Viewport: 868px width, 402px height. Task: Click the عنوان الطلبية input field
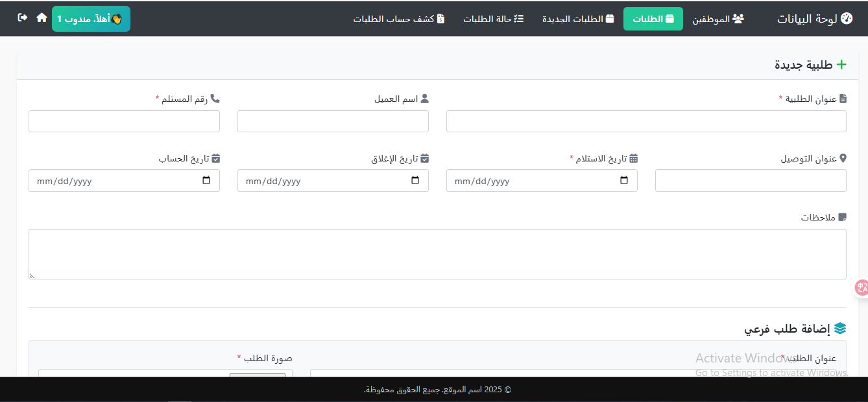pyautogui.click(x=646, y=121)
